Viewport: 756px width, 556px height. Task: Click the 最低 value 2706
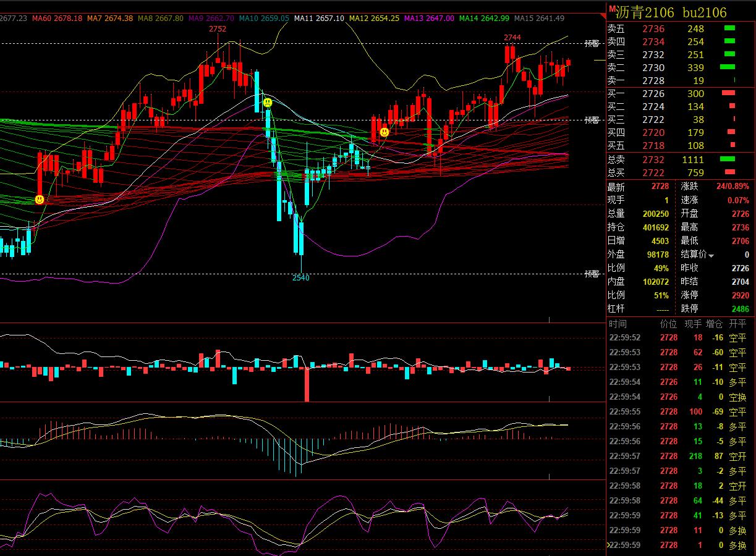pos(740,241)
